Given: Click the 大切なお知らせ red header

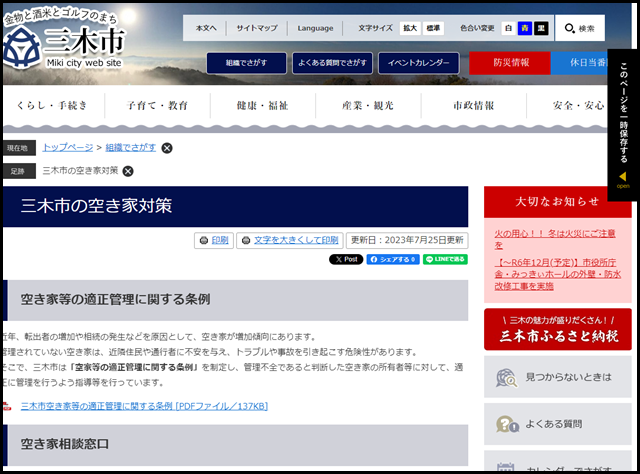Looking at the screenshot, I should click(558, 202).
